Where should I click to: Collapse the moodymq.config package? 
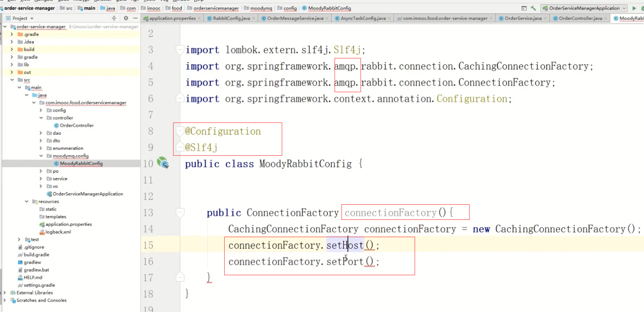click(41, 156)
